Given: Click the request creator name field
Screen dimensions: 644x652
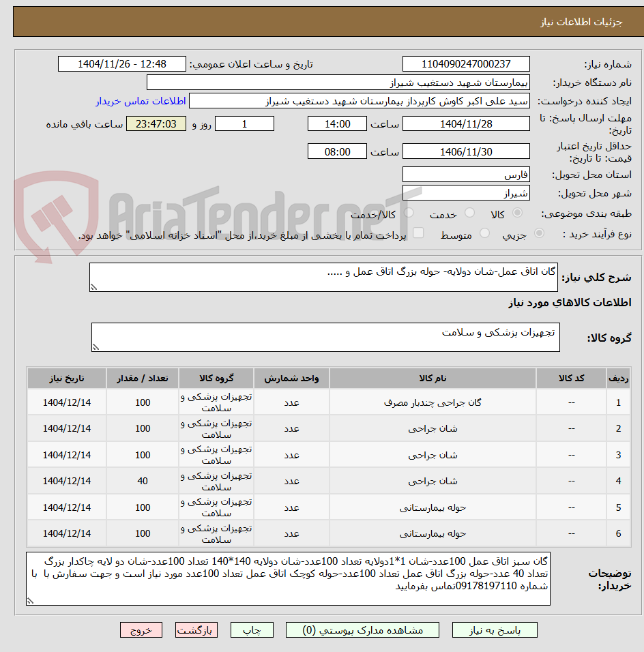Looking at the screenshot, I should tap(360, 101).
